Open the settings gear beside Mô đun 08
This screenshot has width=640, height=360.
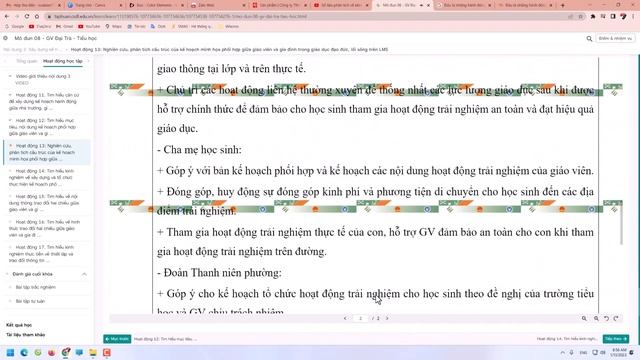click(x=5, y=38)
